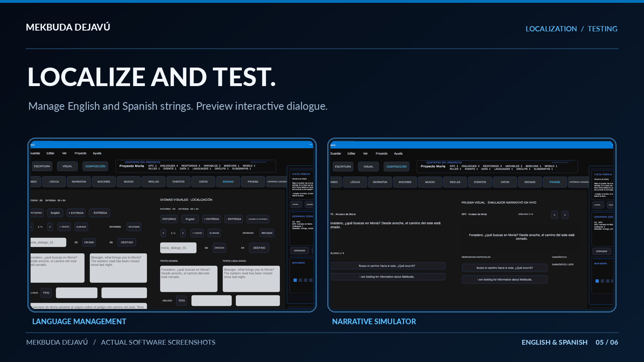Click 'Proyecto Moria' in Language Management screenshot

click(132, 166)
